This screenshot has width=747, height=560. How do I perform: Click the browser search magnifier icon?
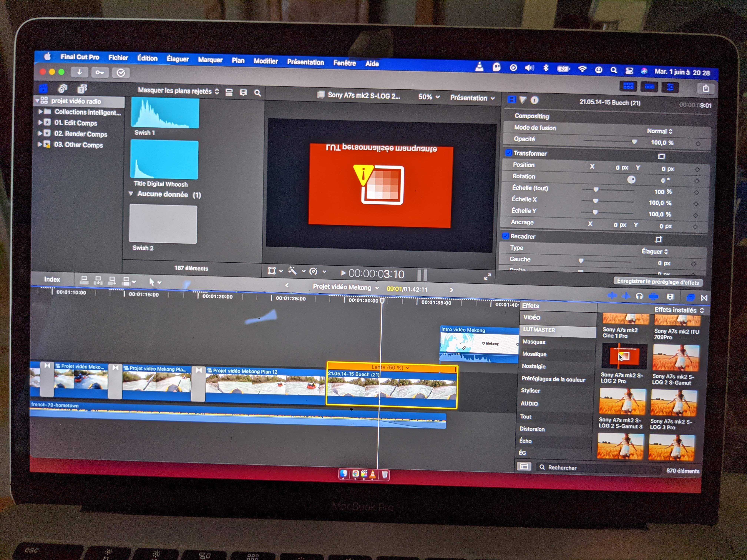click(x=257, y=93)
